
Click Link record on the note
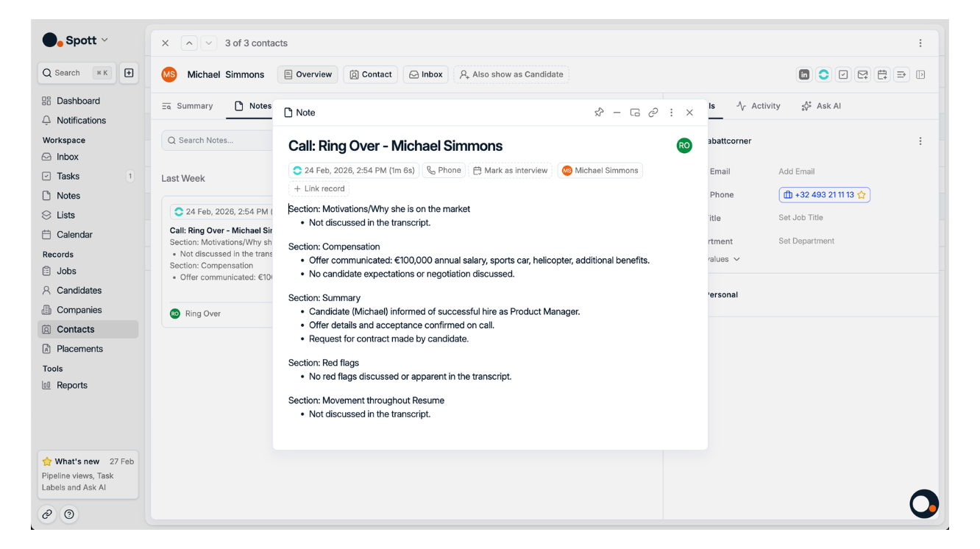tap(319, 188)
